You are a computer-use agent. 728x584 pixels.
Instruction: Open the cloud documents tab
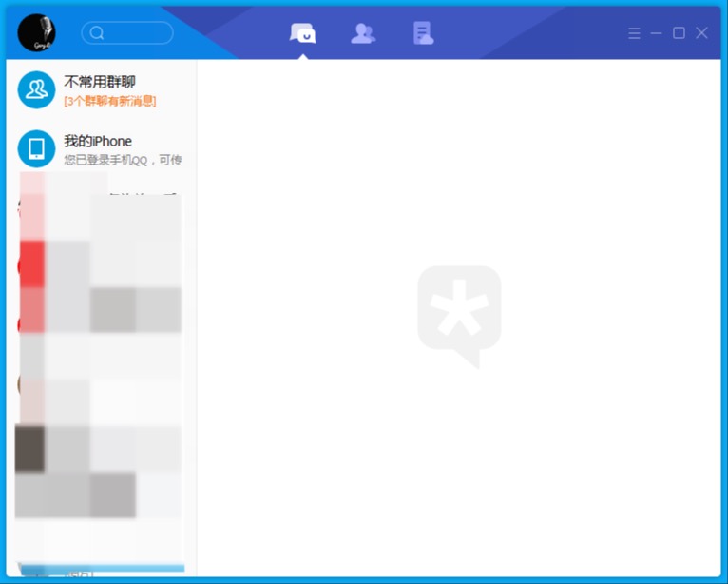[424, 33]
